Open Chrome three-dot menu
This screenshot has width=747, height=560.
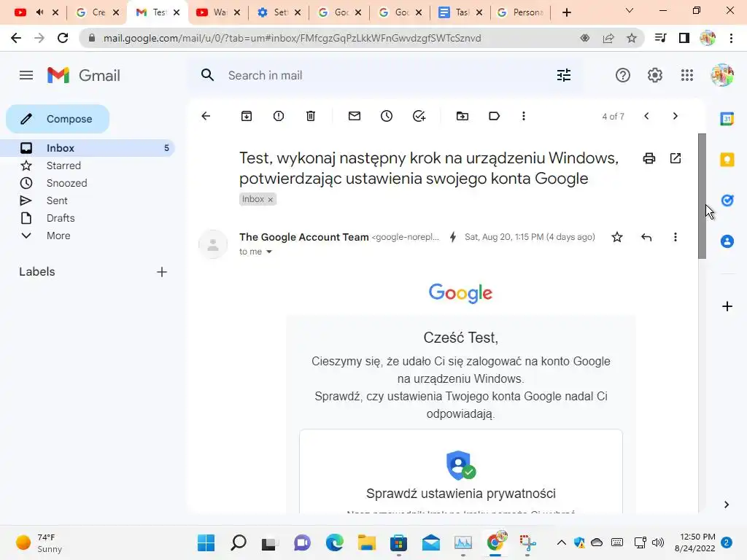click(731, 38)
